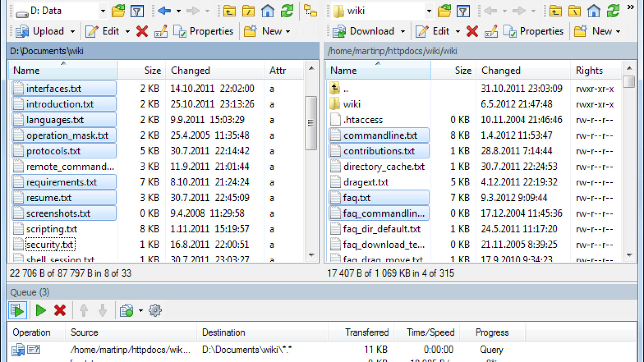Viewport: 644px width, 362px height.
Task: Go to the local root directory
Action: tap(249, 11)
